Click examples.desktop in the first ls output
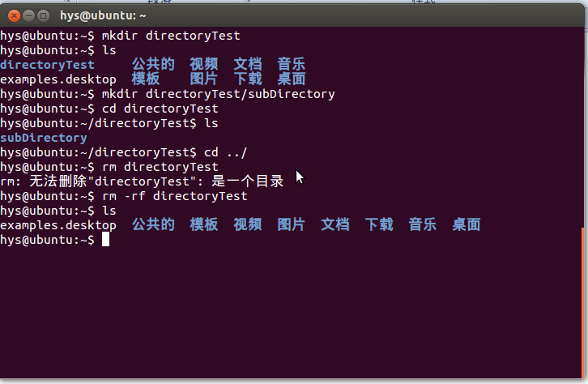The height and width of the screenshot is (384, 588). click(x=58, y=79)
